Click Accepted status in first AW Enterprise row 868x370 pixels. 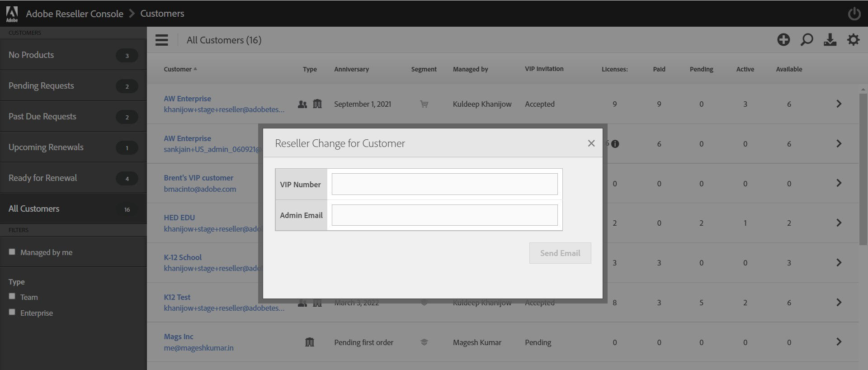pos(539,104)
